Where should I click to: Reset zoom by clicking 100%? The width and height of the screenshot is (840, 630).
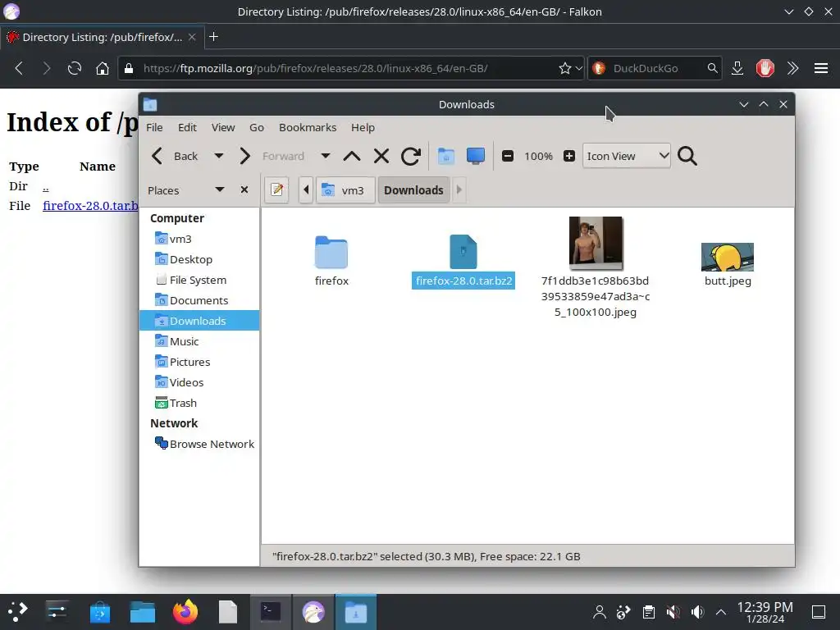(538, 156)
